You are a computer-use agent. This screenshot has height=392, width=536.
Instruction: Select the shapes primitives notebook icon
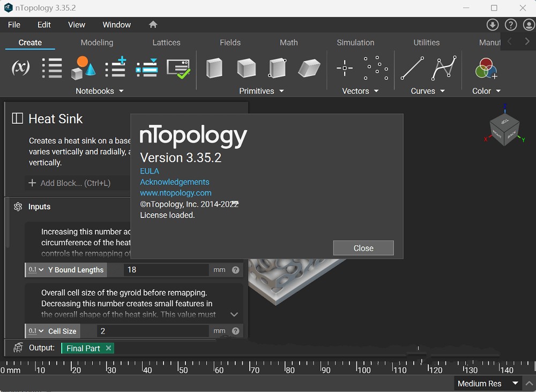(x=83, y=67)
